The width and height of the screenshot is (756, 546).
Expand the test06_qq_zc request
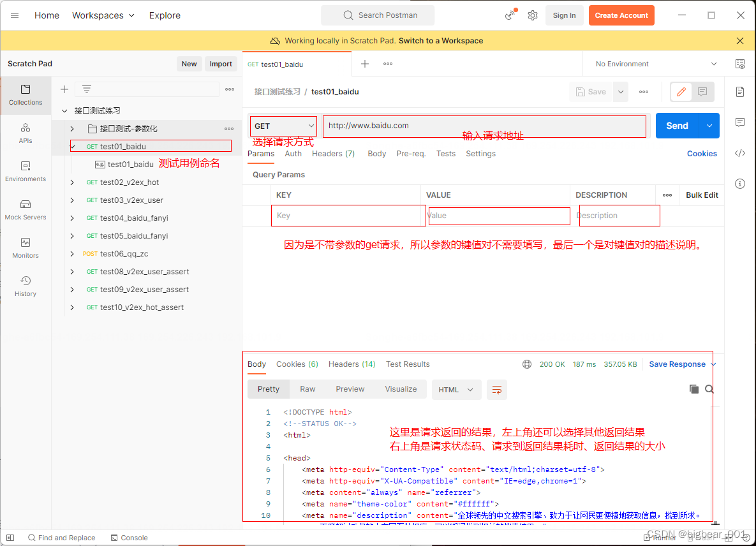pyautogui.click(x=72, y=253)
